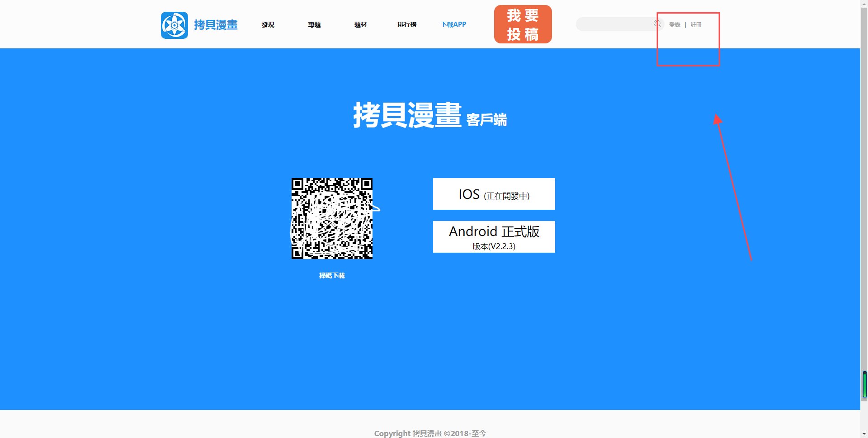Click the 拷貝漫畫 logo icon
Screen dimensions: 868x438
pos(175,25)
